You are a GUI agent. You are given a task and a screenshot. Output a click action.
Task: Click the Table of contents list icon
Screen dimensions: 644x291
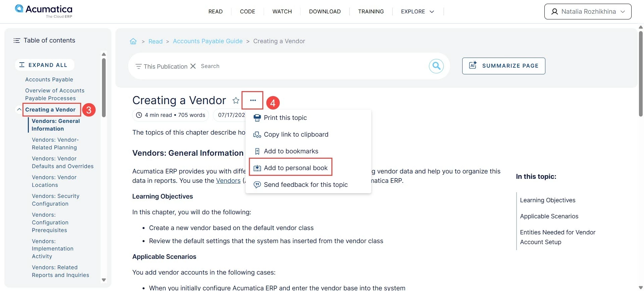17,41
